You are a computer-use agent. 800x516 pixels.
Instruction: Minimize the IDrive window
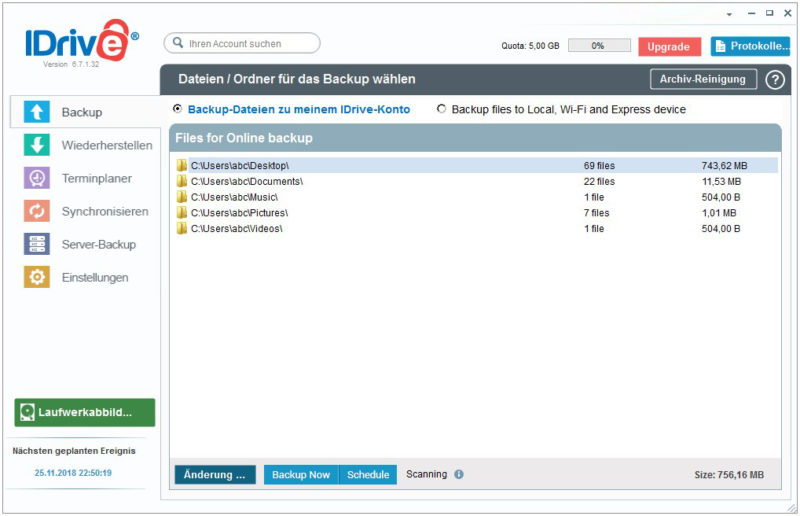pyautogui.click(x=752, y=13)
